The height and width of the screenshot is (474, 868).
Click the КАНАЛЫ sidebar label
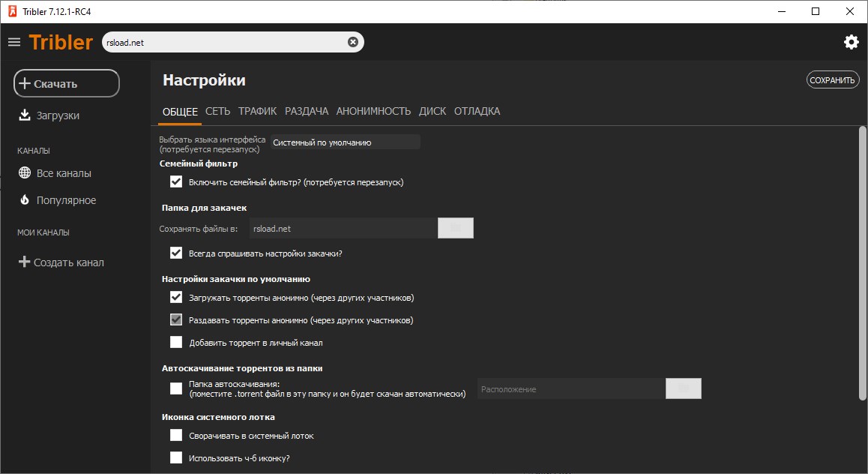(x=33, y=151)
